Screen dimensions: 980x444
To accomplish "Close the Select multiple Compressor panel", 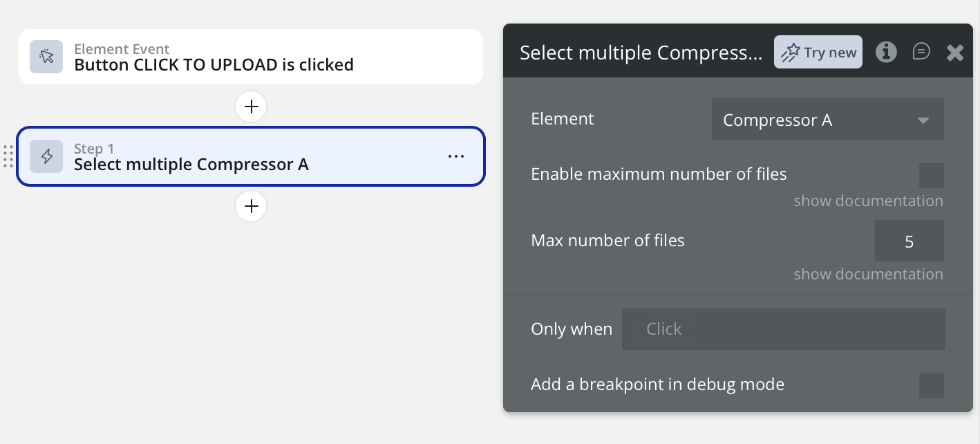I will 954,53.
